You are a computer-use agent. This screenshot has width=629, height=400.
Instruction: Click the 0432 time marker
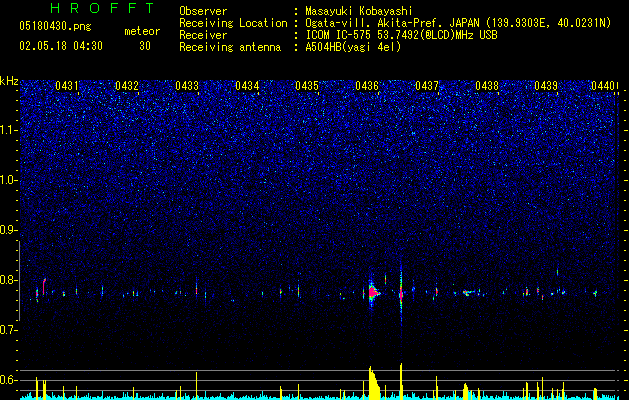pos(127,86)
